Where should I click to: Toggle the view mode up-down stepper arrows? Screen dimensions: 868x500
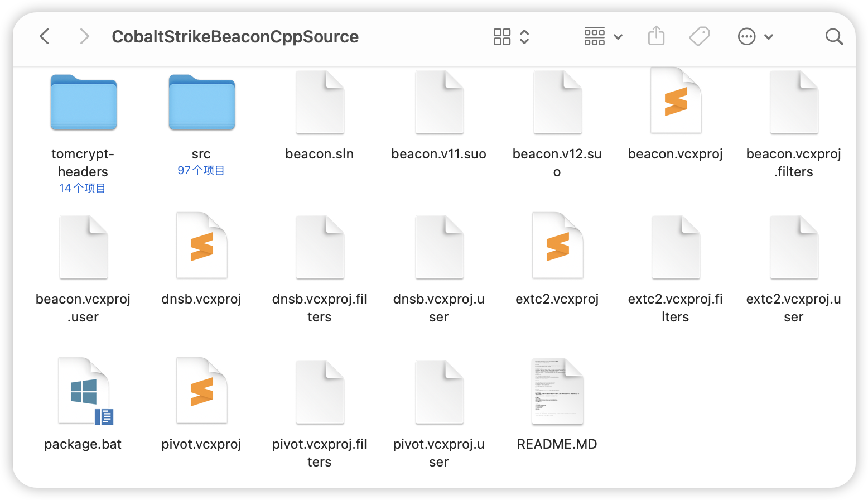coord(524,37)
